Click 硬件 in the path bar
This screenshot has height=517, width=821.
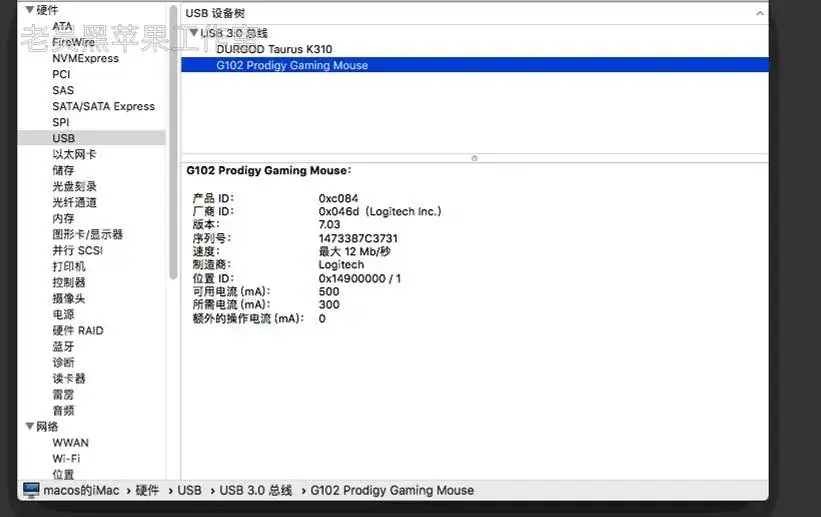click(x=147, y=490)
